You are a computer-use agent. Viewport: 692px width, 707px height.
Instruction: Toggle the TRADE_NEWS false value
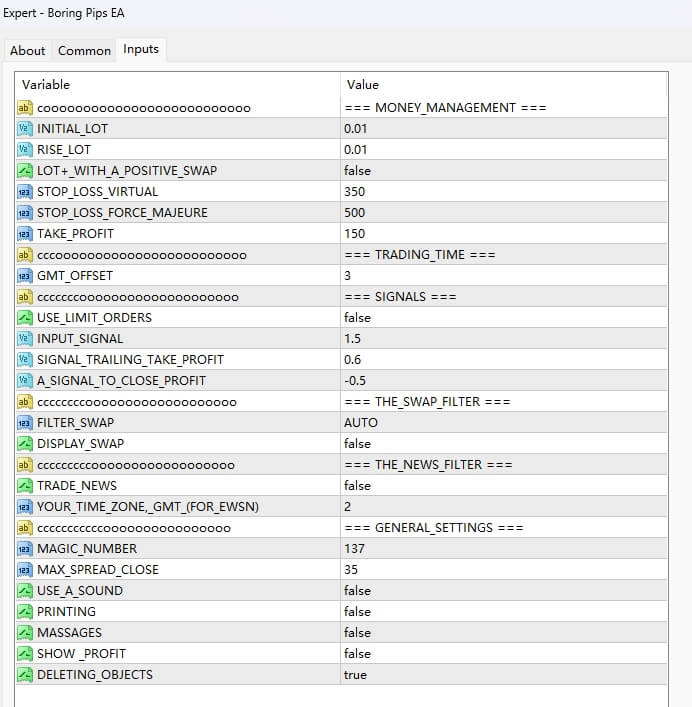tap(357, 486)
